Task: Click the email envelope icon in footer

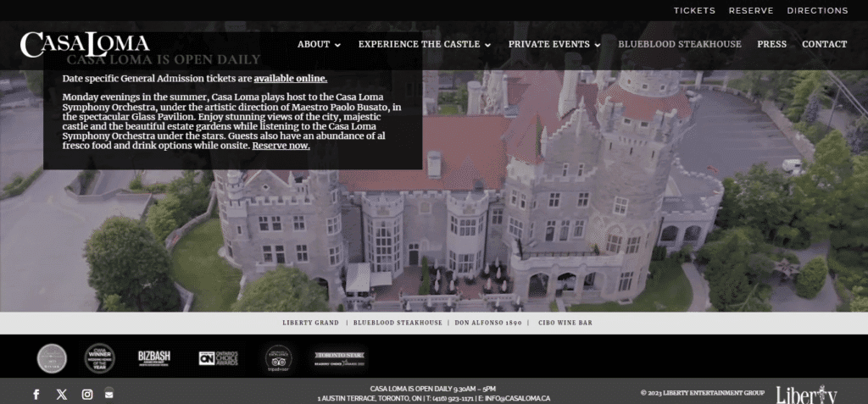Action: tap(109, 395)
